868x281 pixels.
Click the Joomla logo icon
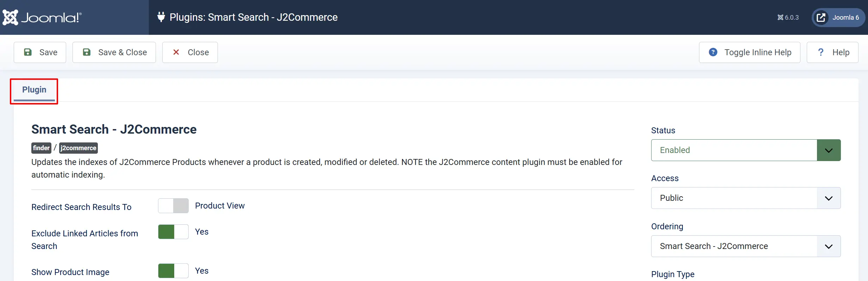[x=10, y=17]
